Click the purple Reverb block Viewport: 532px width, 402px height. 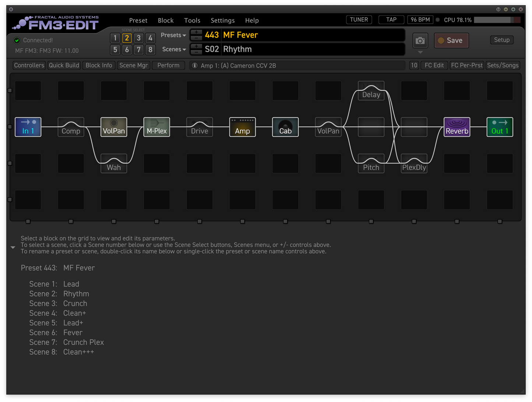pos(457,127)
